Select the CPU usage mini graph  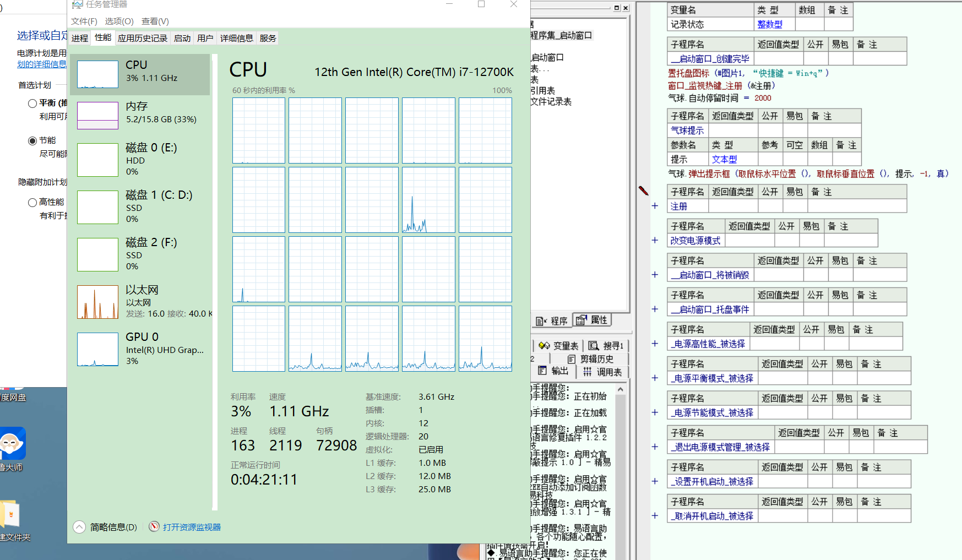(x=97, y=74)
